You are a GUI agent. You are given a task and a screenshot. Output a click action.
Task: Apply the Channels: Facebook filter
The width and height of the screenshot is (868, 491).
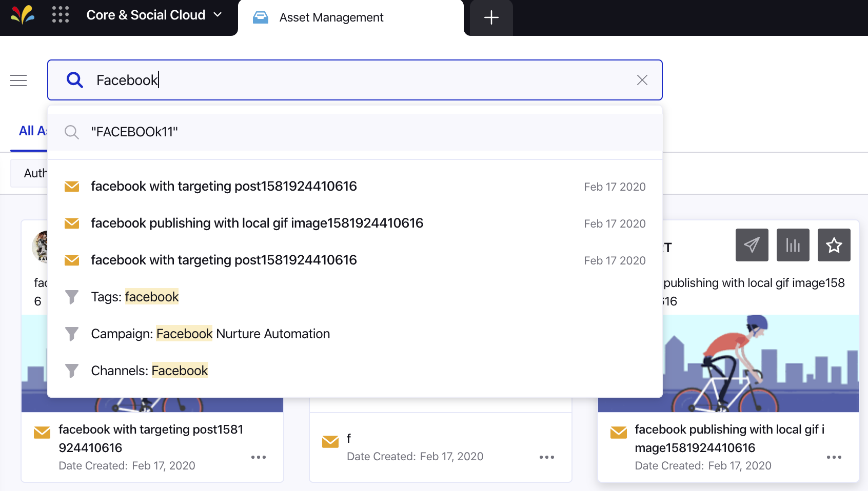(355, 371)
